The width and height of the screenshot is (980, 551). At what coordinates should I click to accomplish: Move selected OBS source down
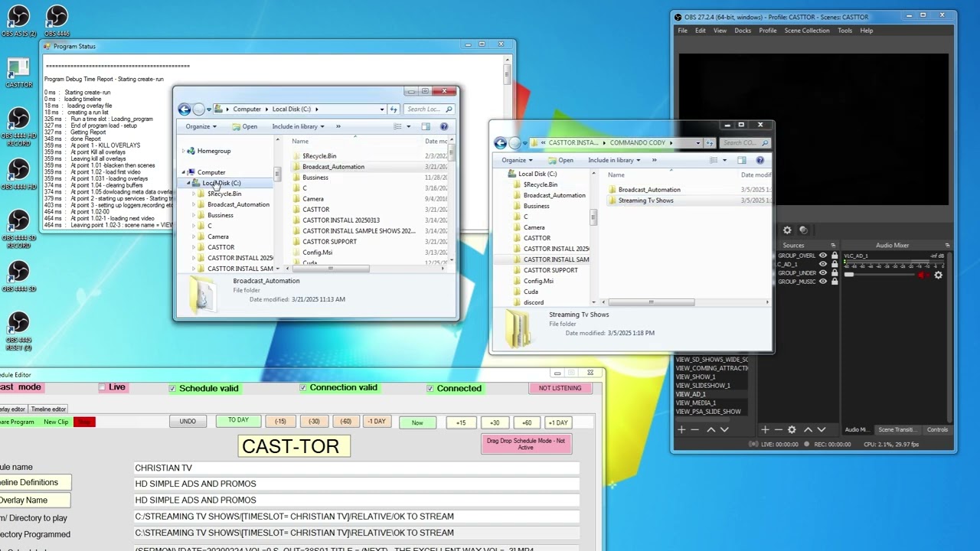(821, 430)
